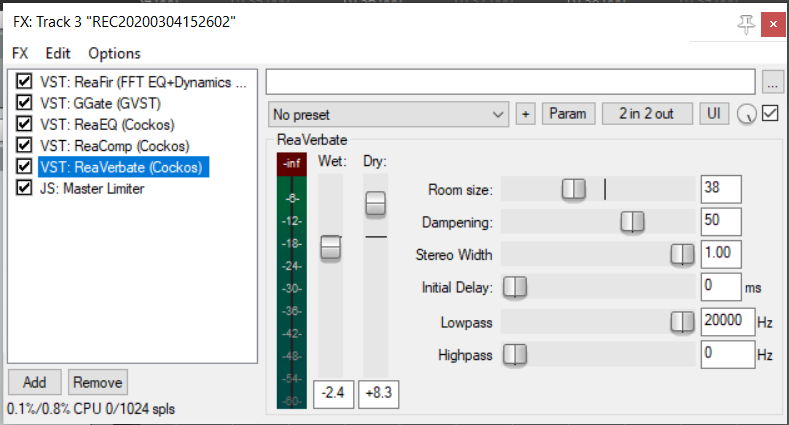
Task: Click the Highpass slider handle
Action: [515, 355]
